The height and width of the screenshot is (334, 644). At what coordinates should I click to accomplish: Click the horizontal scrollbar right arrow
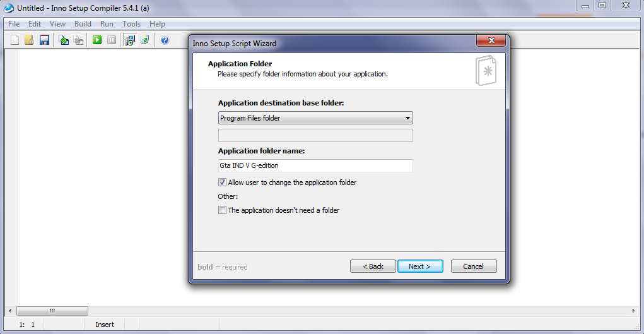coord(634,311)
